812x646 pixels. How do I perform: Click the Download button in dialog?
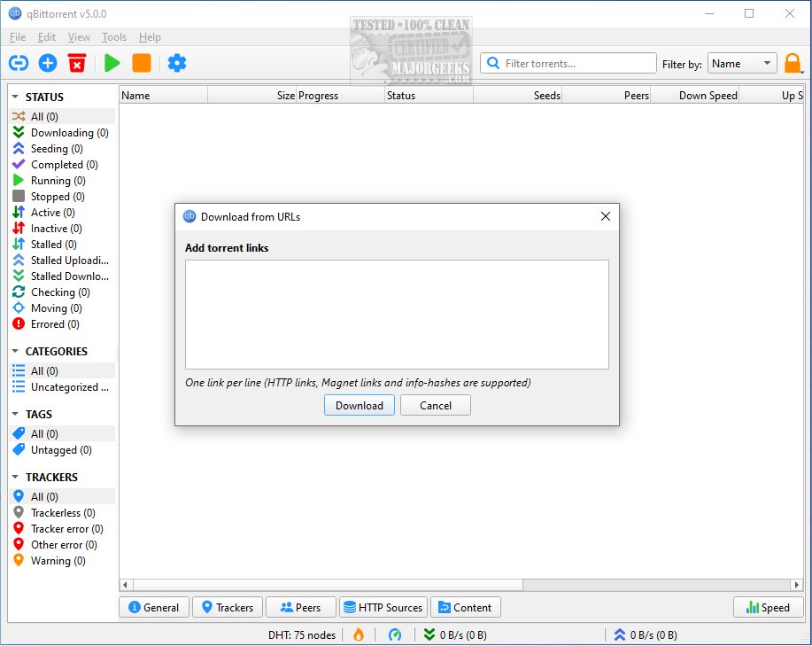[360, 406]
